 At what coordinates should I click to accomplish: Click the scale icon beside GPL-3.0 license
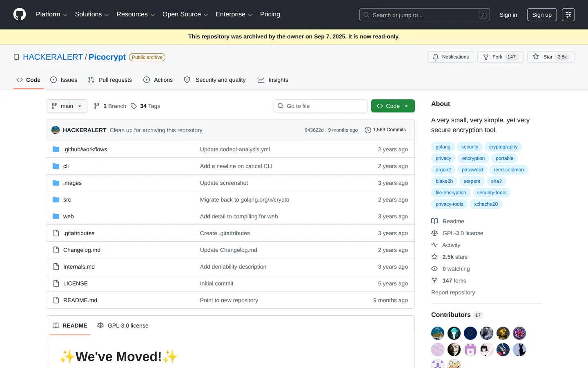click(434, 233)
